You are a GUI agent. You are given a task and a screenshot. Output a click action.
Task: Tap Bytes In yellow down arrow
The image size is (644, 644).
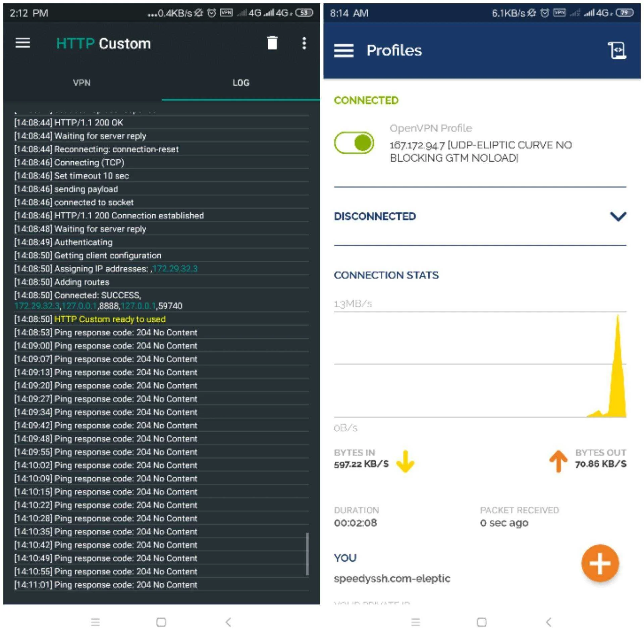click(405, 462)
